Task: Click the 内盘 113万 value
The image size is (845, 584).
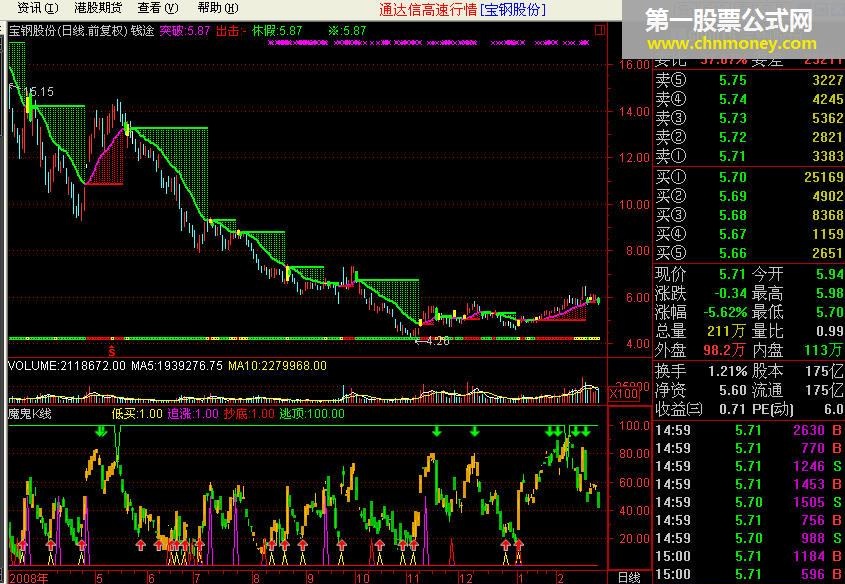Action: coord(823,350)
